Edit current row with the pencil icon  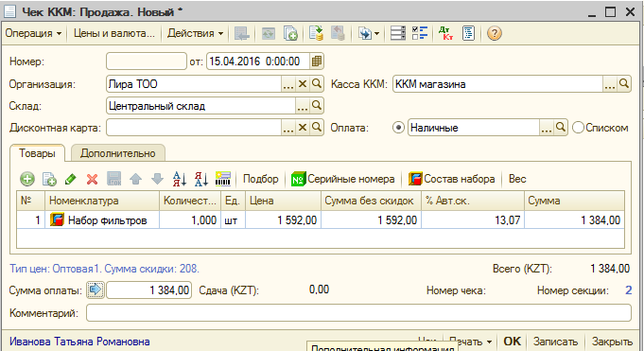tap(71, 179)
